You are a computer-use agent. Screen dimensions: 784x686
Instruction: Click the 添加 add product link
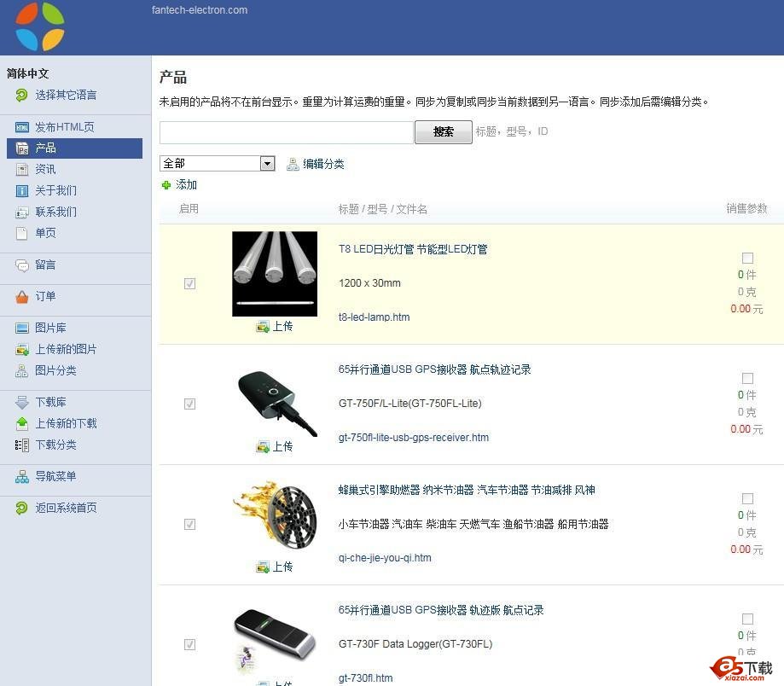click(186, 185)
